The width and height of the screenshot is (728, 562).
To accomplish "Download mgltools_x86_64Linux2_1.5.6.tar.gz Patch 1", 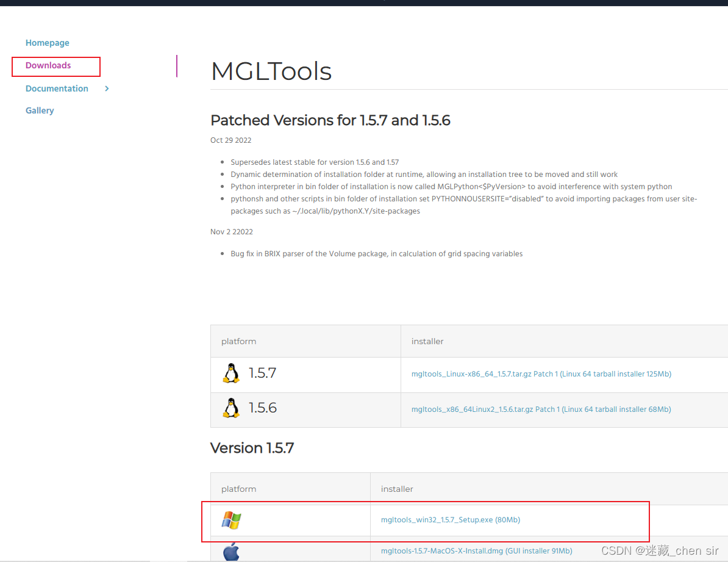I will click(541, 409).
